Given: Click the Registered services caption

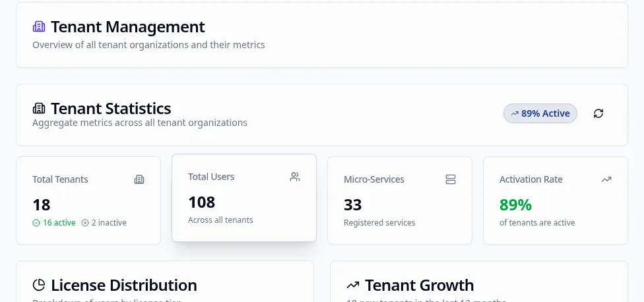Looking at the screenshot, I should pyautogui.click(x=379, y=223).
